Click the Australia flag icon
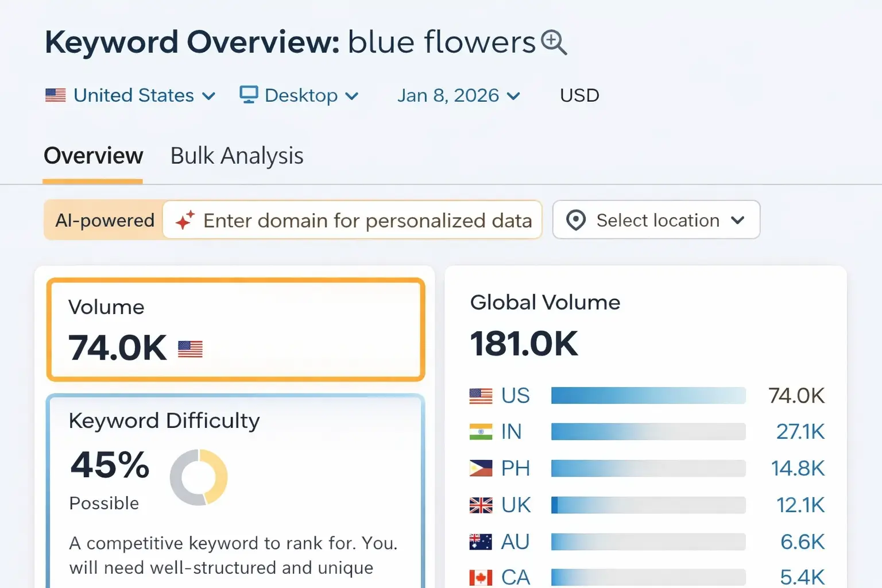Viewport: 882px width, 588px height. 479,541
